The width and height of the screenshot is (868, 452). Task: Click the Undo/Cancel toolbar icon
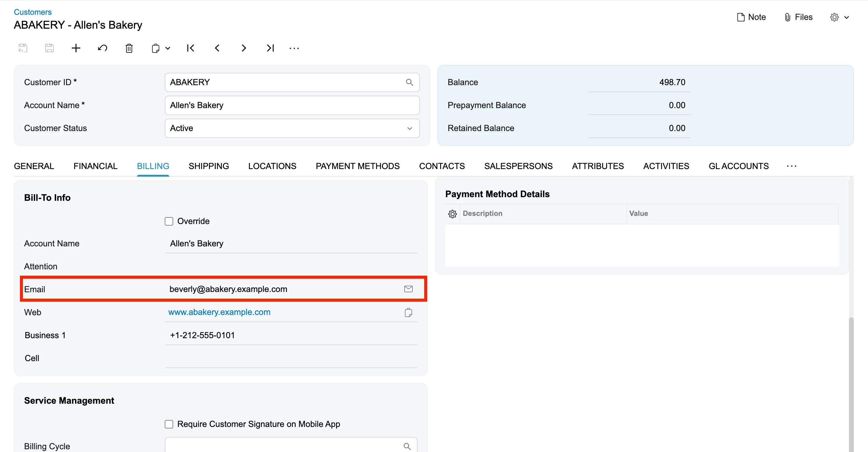103,48
